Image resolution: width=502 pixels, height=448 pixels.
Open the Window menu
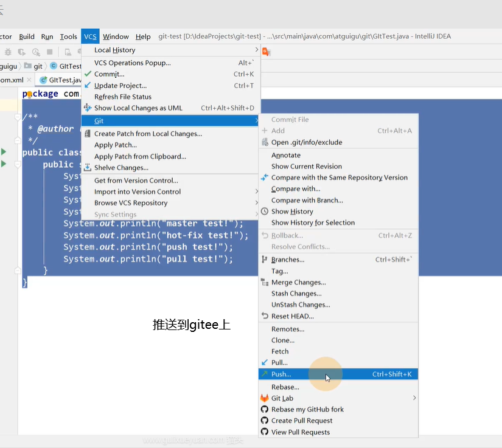pos(116,36)
